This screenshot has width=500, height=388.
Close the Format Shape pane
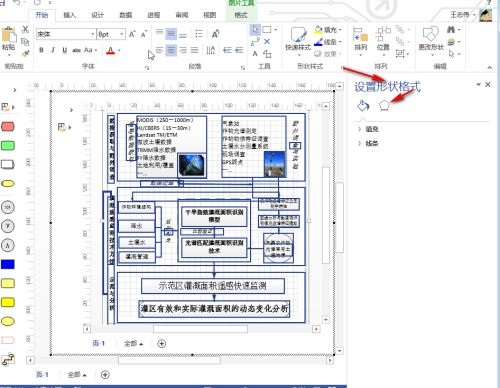click(488, 85)
